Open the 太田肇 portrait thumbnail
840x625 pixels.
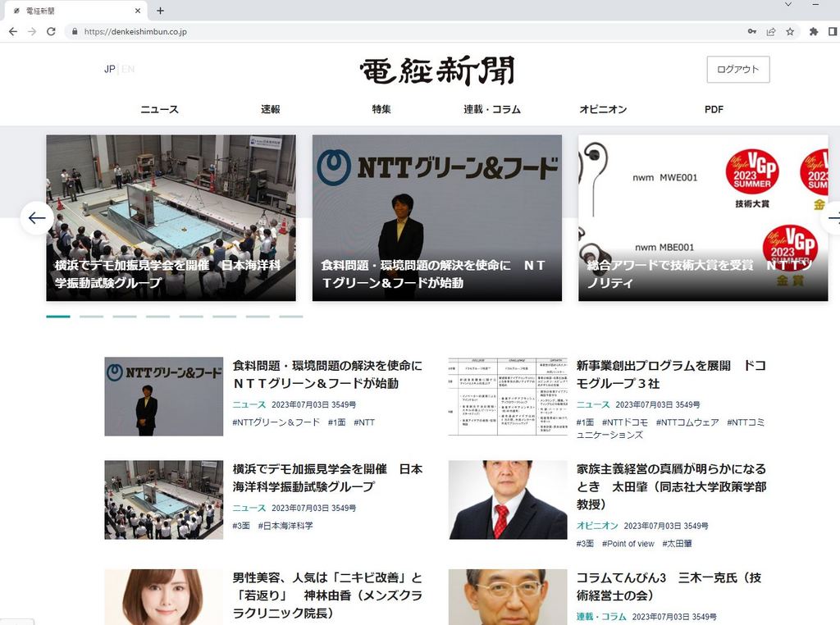point(508,500)
